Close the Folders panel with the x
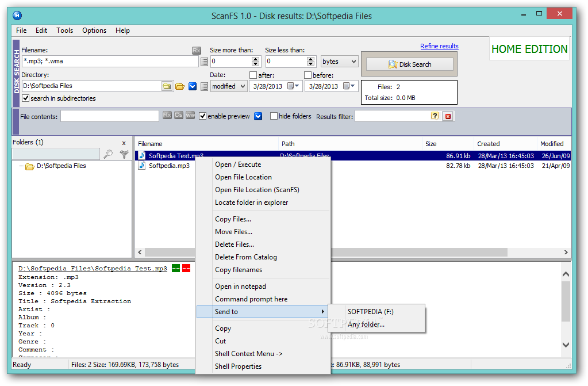 124,143
